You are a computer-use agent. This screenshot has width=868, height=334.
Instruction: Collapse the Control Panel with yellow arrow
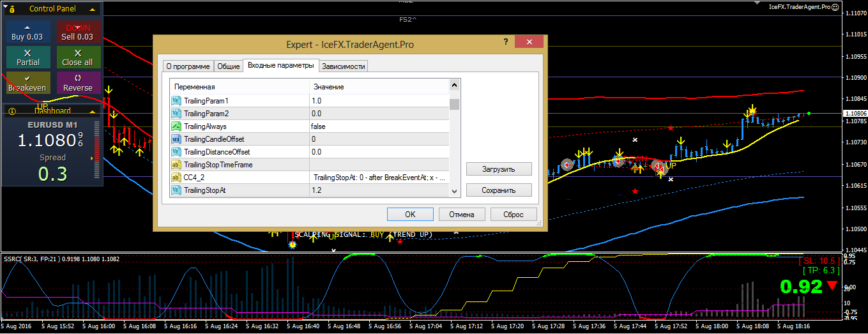(93, 9)
